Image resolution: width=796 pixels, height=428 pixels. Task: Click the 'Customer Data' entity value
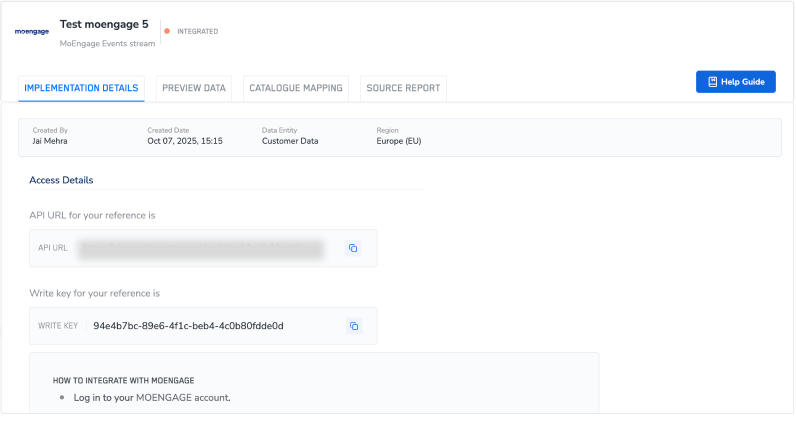[x=290, y=141]
